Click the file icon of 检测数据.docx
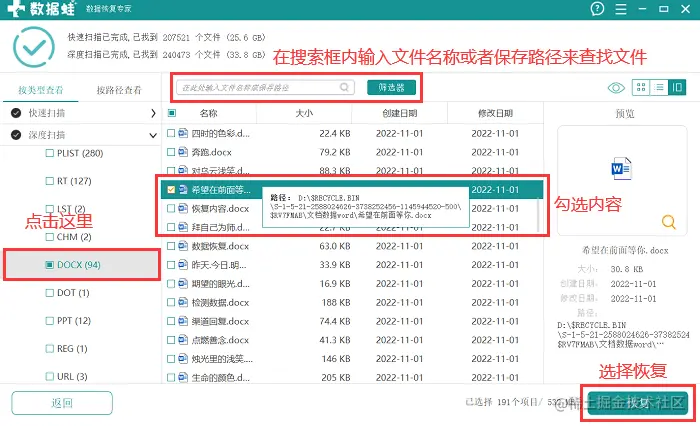Screen dimensions: 700x426 (x=183, y=302)
